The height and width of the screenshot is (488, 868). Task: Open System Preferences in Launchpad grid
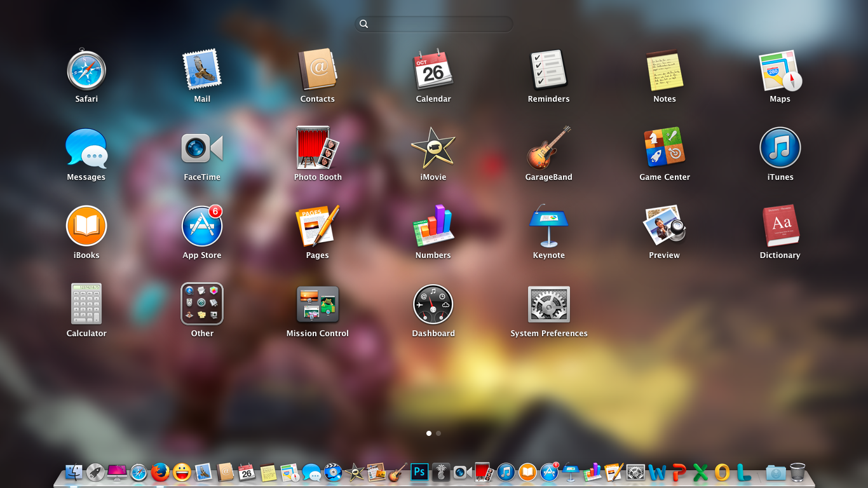549,304
